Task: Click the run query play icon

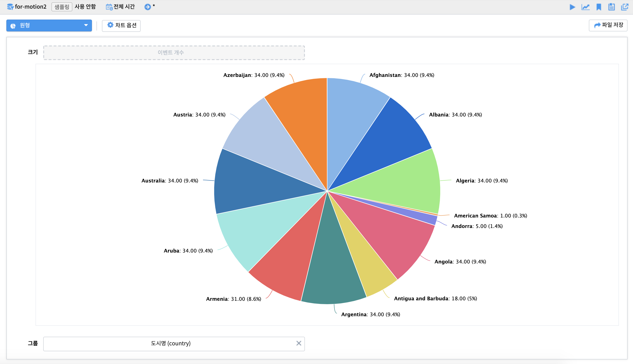Action: (x=572, y=7)
